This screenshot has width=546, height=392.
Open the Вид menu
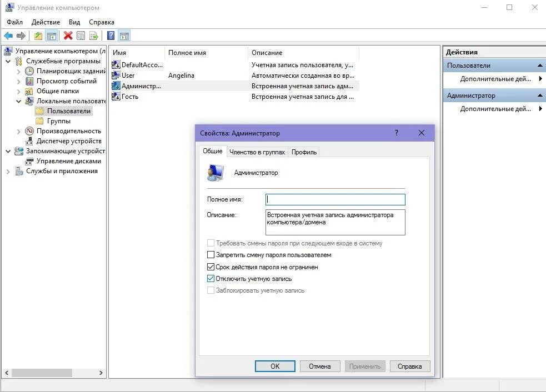(74, 22)
